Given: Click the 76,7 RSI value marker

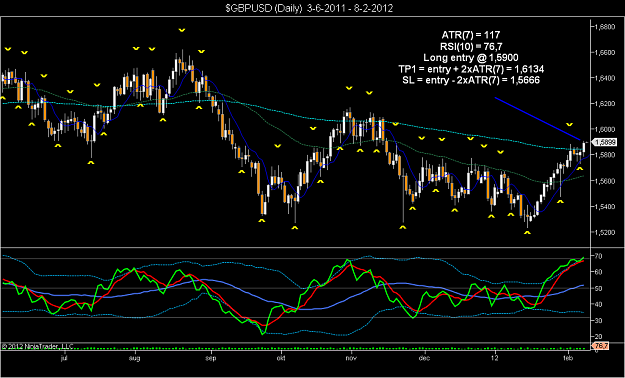Looking at the screenshot, I should tap(599, 346).
